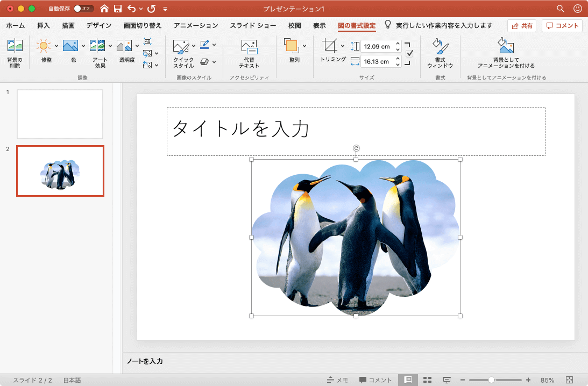Switch to slide sorter view in status bar
This screenshot has height=386, width=588.
(427, 380)
